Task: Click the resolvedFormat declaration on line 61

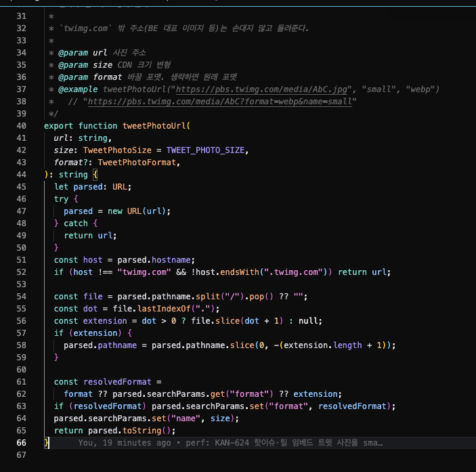Action: point(117,382)
